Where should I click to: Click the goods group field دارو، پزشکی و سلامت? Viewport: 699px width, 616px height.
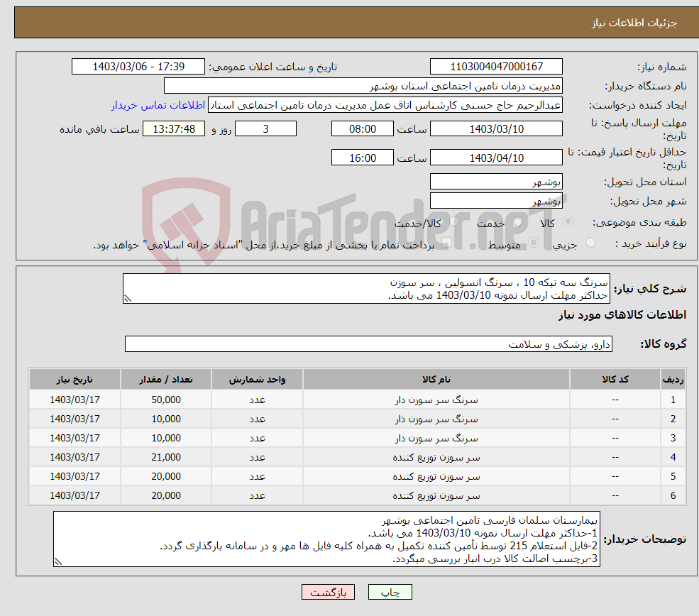pos(369,344)
